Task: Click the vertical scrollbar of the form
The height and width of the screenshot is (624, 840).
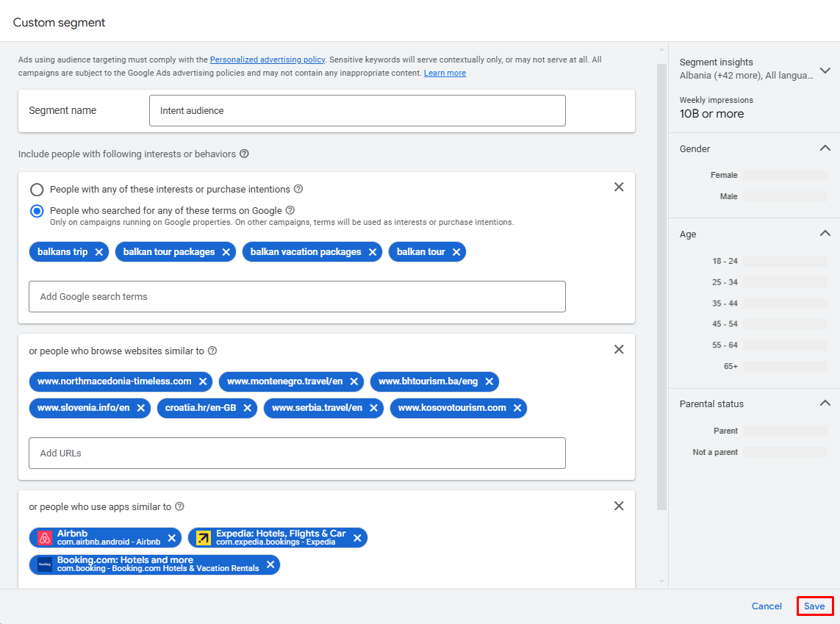Action: click(x=661, y=287)
